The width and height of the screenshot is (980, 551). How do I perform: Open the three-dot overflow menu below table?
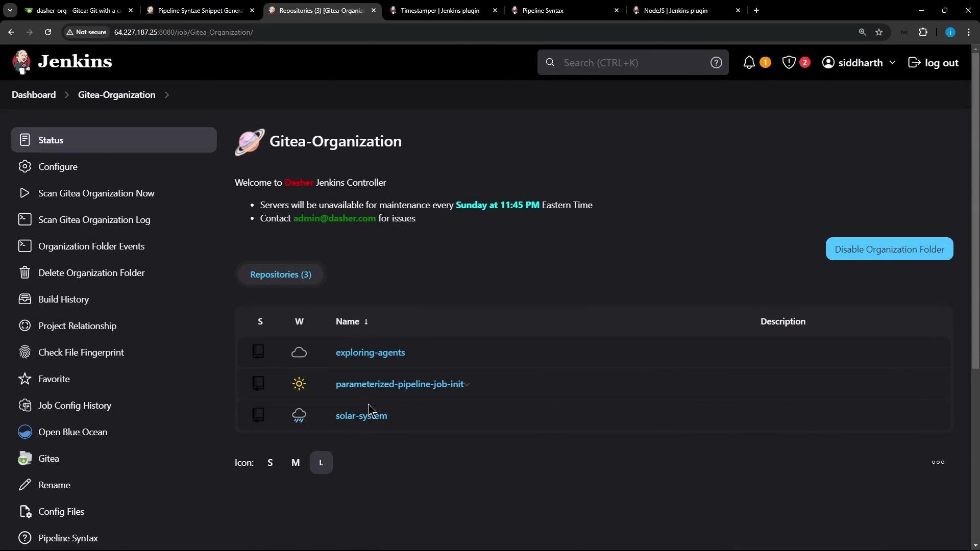pos(938,462)
